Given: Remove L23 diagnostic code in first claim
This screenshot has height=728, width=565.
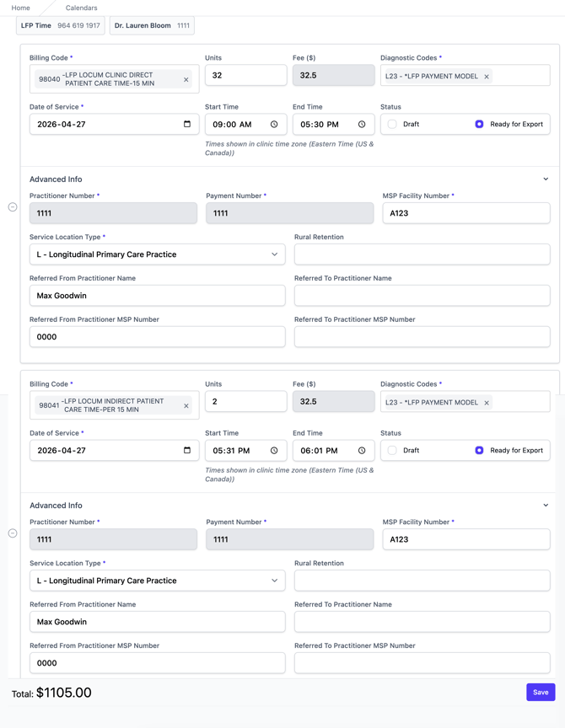Looking at the screenshot, I should pyautogui.click(x=487, y=77).
